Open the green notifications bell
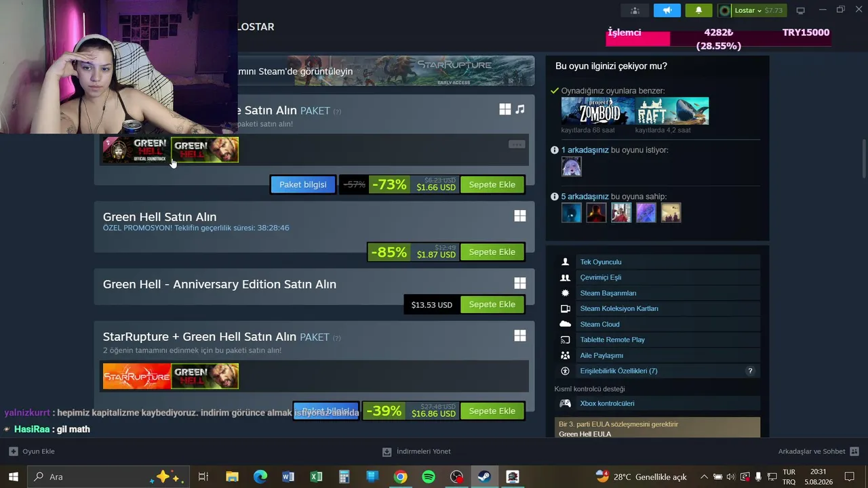Screen dimensions: 868x488 tap(698, 10)
